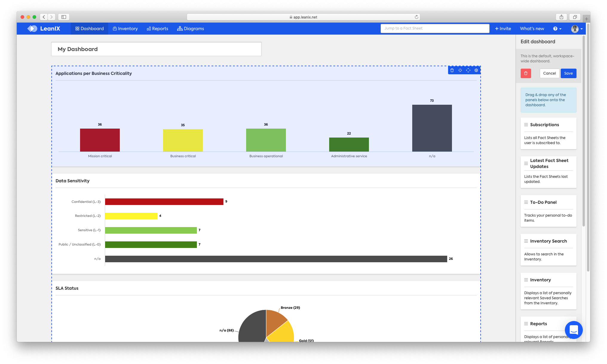This screenshot has height=364, width=607.
Task: Click the widget settings gear icon
Action: [x=476, y=70]
